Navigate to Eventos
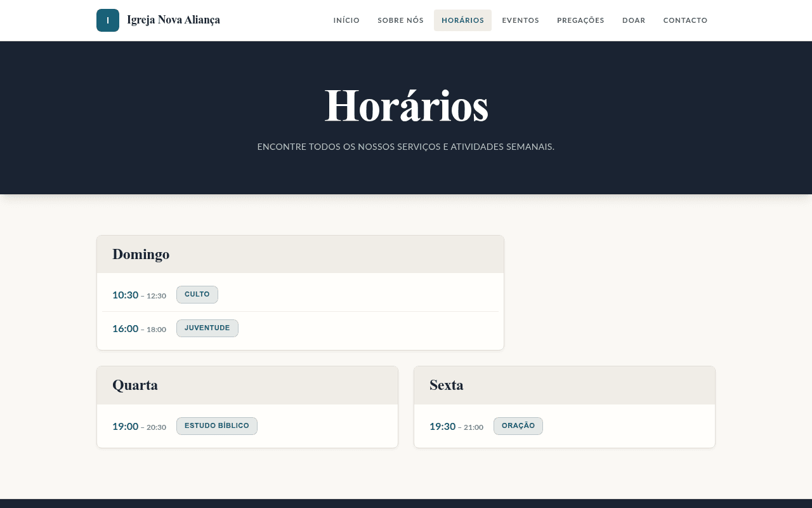The height and width of the screenshot is (508, 812). pos(520,20)
